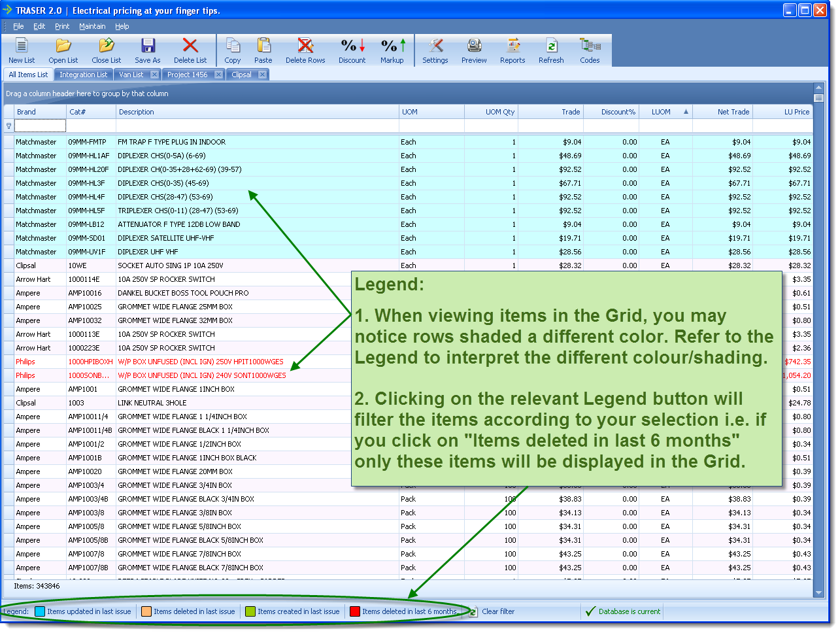Select the red 1000HPIBOXH Philips row
The image size is (840, 633).
pos(408,362)
